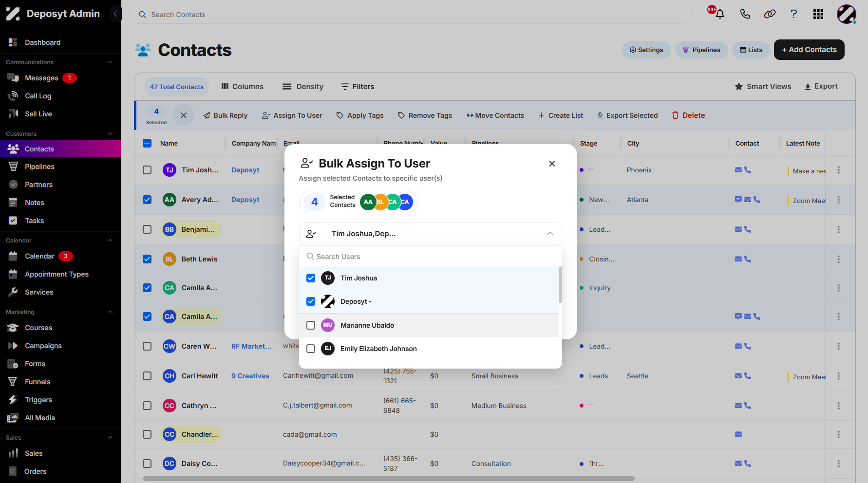Viewport: 868px width, 483px height.
Task: Uncheck Tim Joshua in the user list
Action: click(311, 278)
